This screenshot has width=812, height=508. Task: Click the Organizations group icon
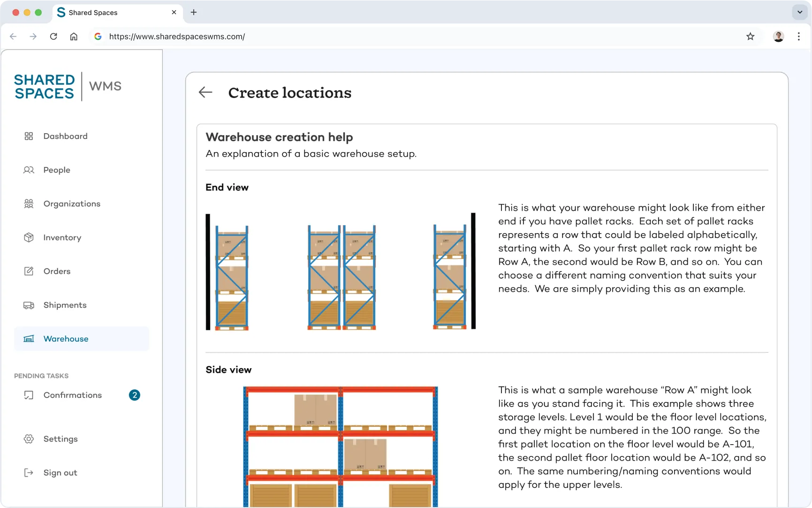pos(29,204)
